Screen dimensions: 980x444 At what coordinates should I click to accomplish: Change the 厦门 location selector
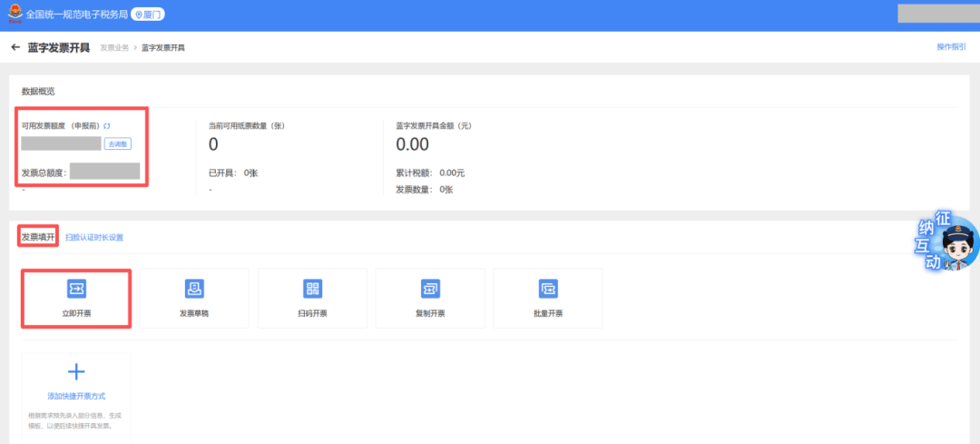[149, 15]
